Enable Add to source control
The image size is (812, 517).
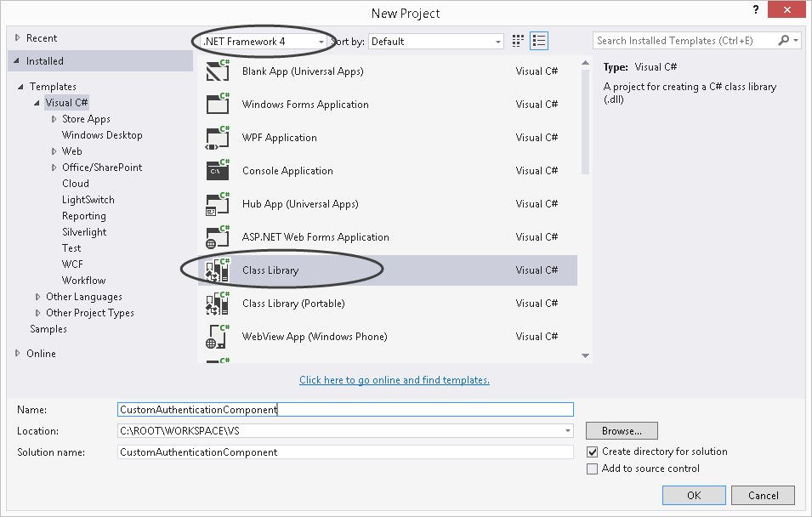592,469
